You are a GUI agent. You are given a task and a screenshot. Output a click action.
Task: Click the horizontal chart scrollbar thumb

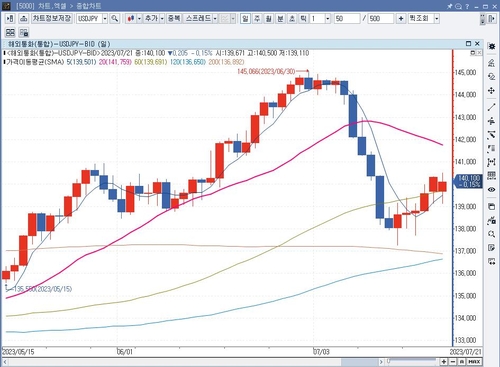[359, 362]
